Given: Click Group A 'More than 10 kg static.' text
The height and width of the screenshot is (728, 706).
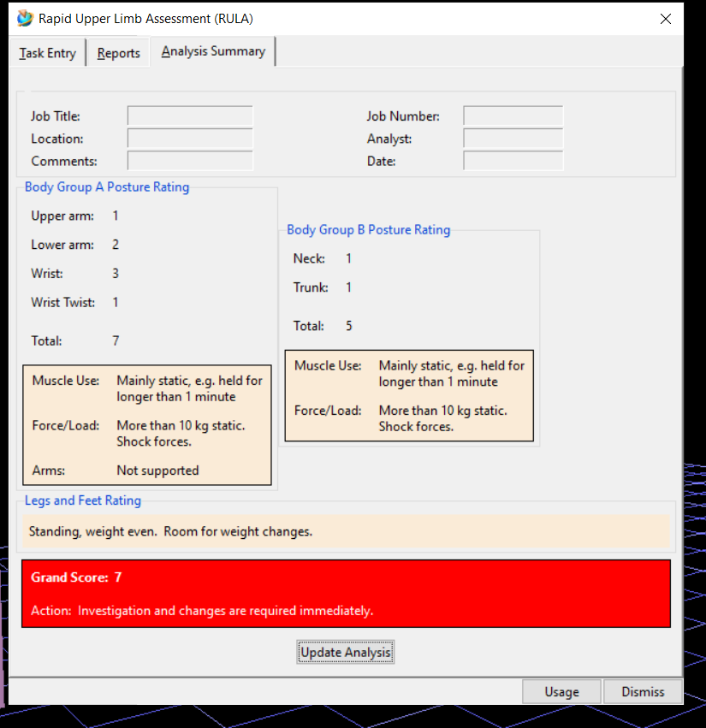Looking at the screenshot, I should tap(181, 425).
